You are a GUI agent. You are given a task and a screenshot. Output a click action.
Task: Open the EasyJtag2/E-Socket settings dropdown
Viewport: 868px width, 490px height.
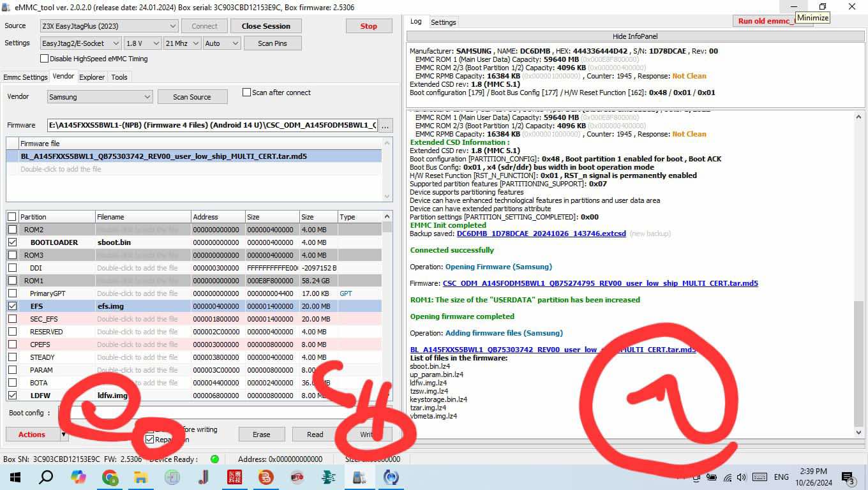(80, 43)
